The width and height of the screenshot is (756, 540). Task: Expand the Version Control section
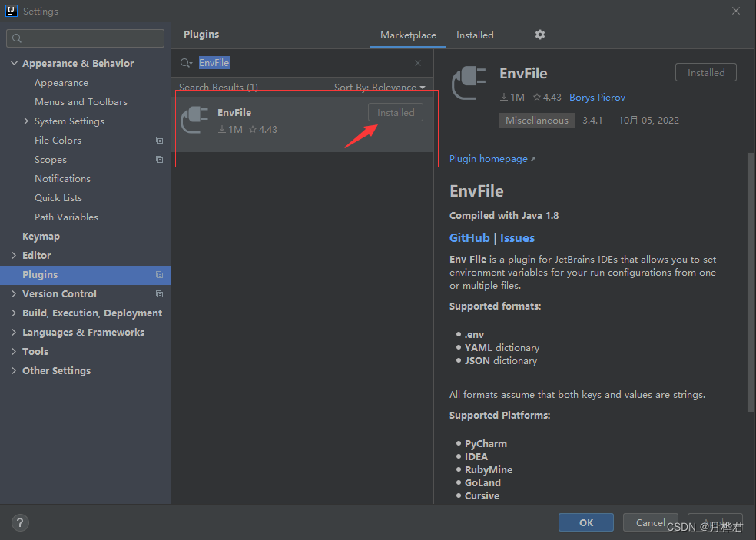[x=14, y=293]
